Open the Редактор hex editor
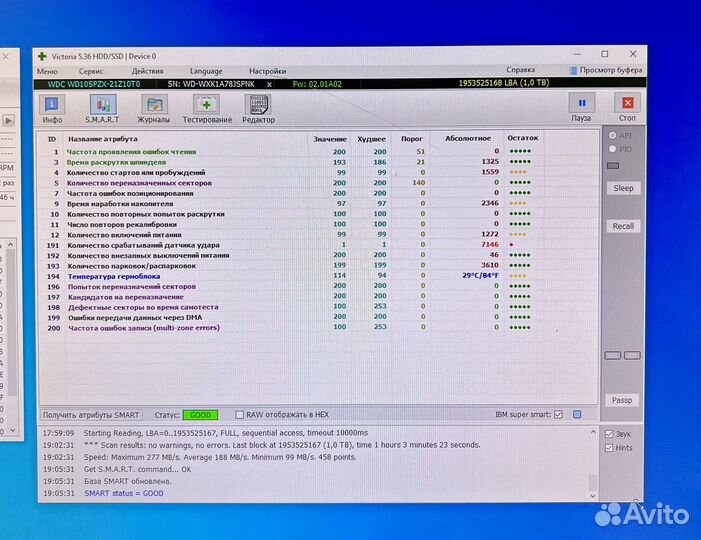 (258, 107)
